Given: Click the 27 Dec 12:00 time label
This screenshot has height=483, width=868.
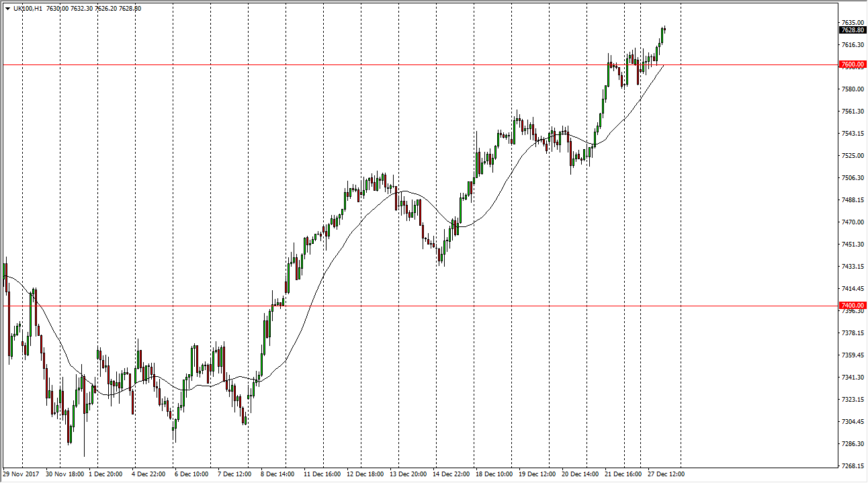Looking at the screenshot, I should click(x=665, y=474).
